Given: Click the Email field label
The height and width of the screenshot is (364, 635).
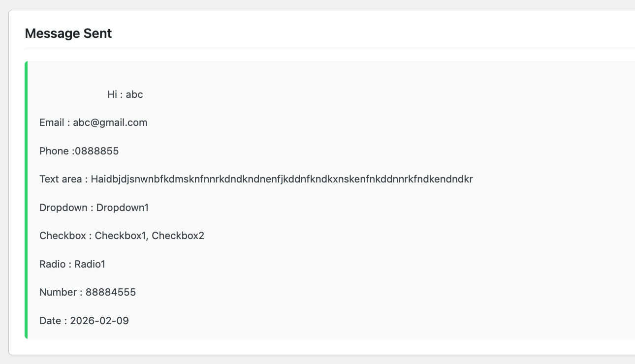Looking at the screenshot, I should 52,122.
